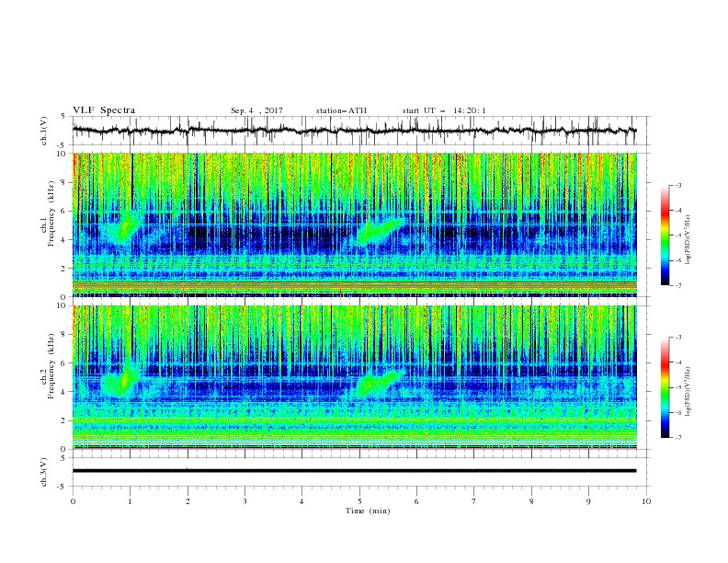This screenshot has height=563, width=728.
Task: Click the time axis tick label "1"
Action: click(x=130, y=501)
